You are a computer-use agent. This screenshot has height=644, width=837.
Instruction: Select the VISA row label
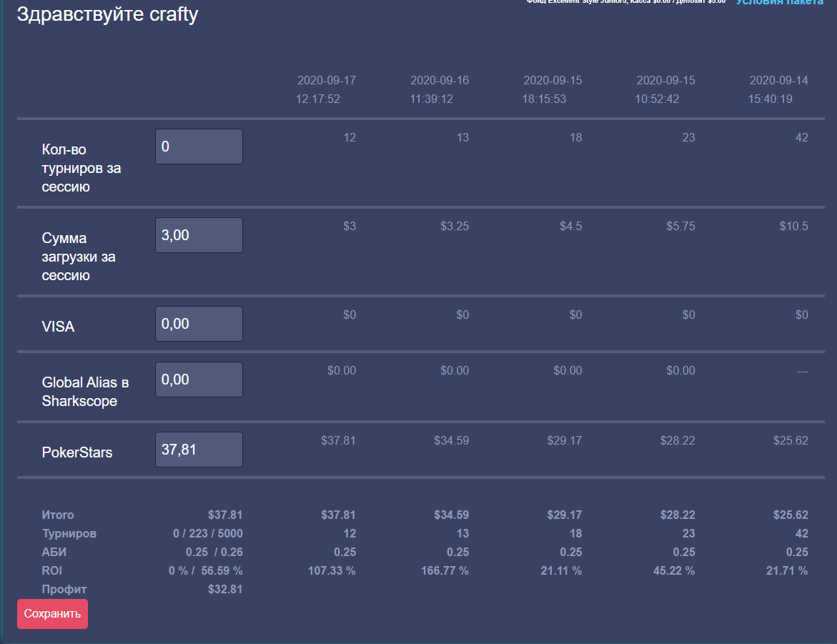click(x=58, y=326)
